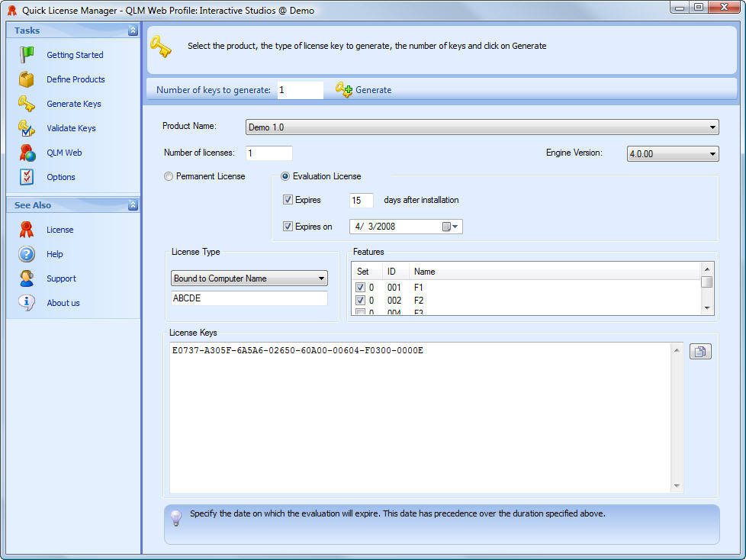
Task: Open the QLM Web globe icon
Action: [27, 153]
